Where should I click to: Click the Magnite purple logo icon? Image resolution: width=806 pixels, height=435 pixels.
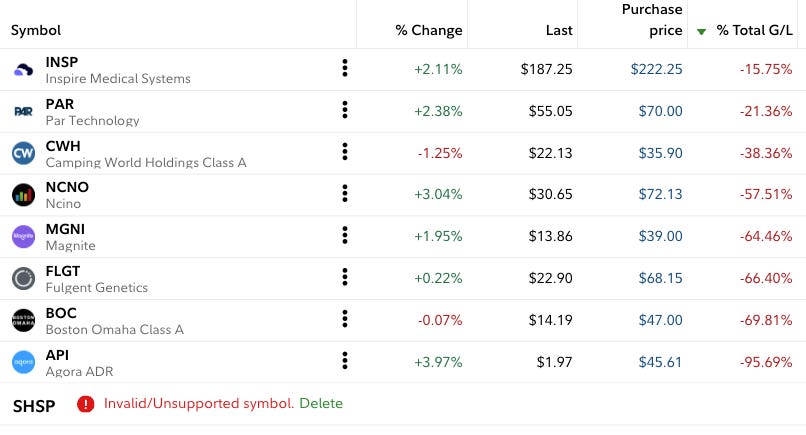23,236
